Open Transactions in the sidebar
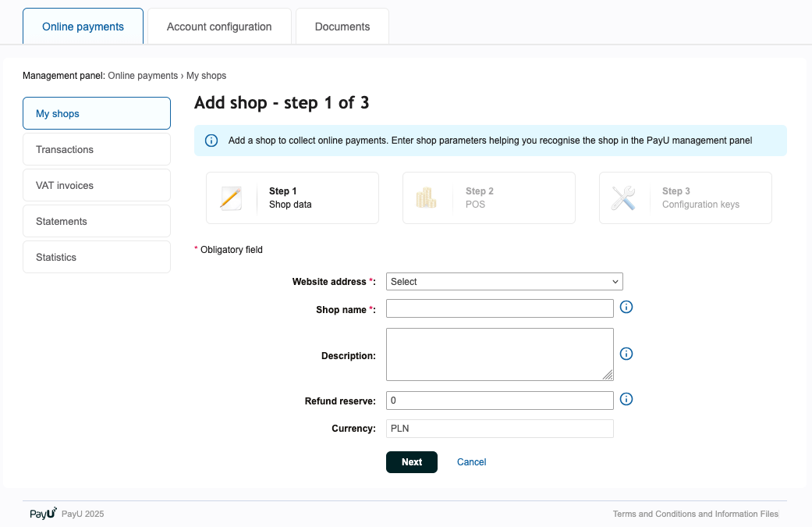 point(97,149)
